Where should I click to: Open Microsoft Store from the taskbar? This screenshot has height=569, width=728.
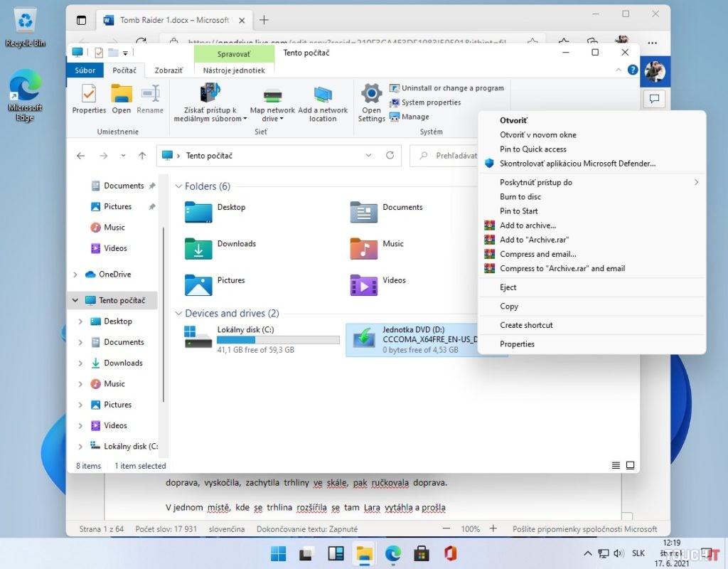tap(422, 553)
